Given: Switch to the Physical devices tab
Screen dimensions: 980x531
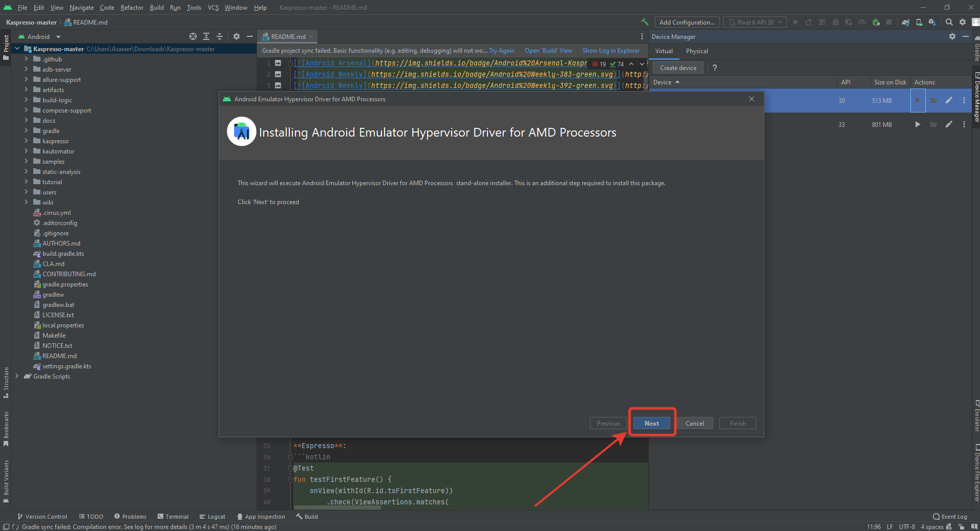Looking at the screenshot, I should tap(697, 51).
